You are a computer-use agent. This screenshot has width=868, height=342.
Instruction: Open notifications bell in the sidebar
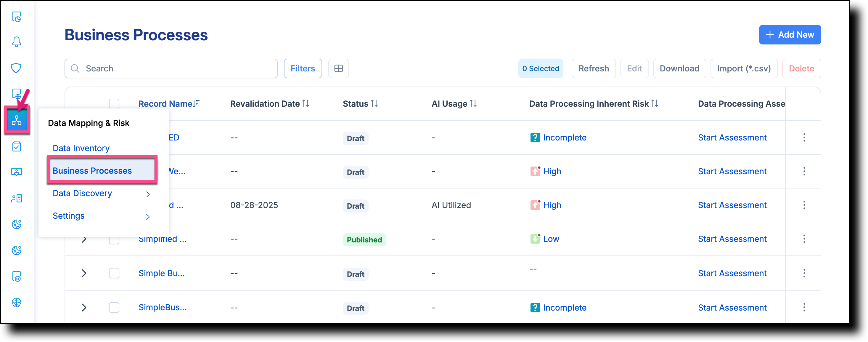(x=17, y=42)
